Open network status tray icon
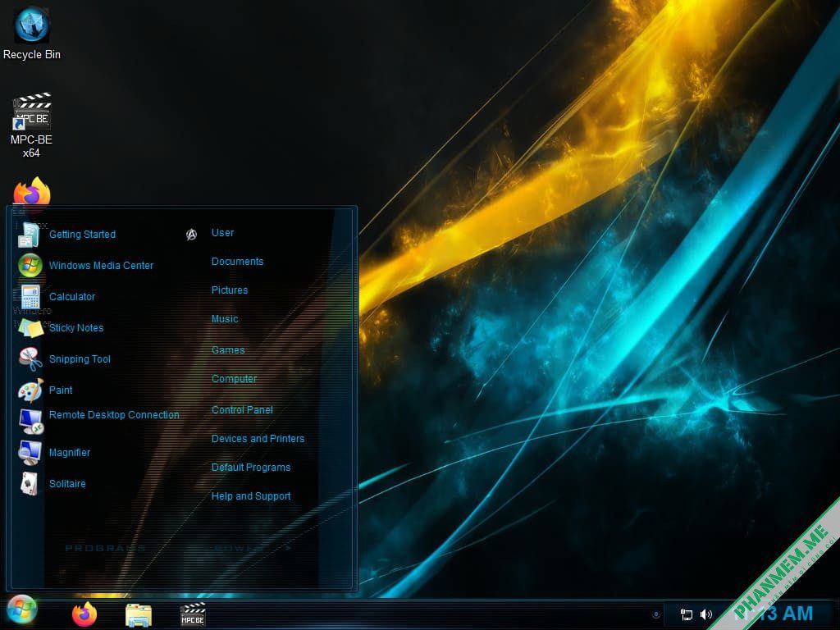This screenshot has width=840, height=630. [687, 614]
